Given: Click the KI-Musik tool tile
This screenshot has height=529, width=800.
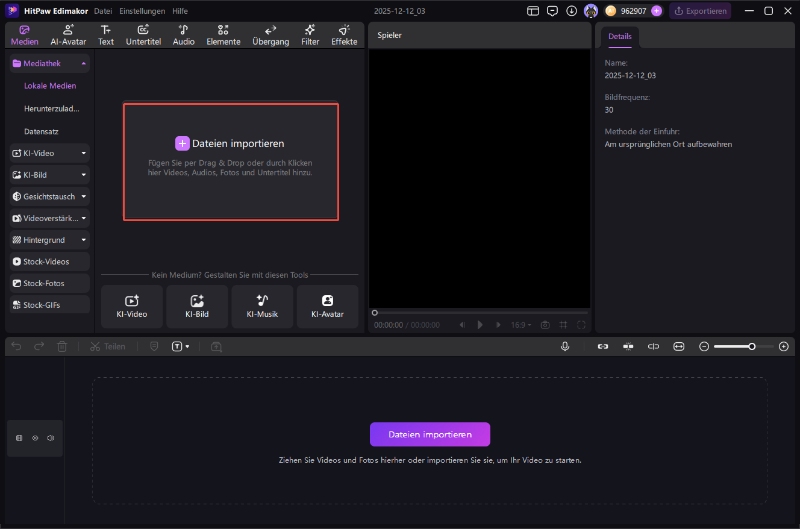Looking at the screenshot, I should point(262,306).
